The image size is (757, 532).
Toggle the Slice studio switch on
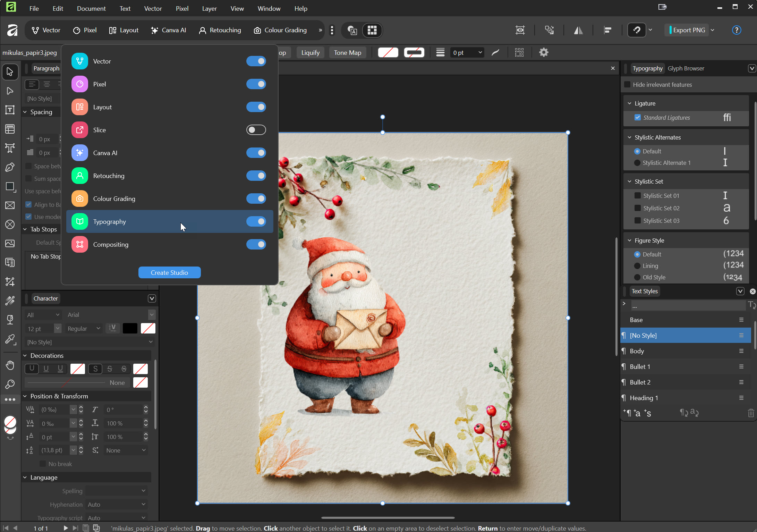point(256,130)
